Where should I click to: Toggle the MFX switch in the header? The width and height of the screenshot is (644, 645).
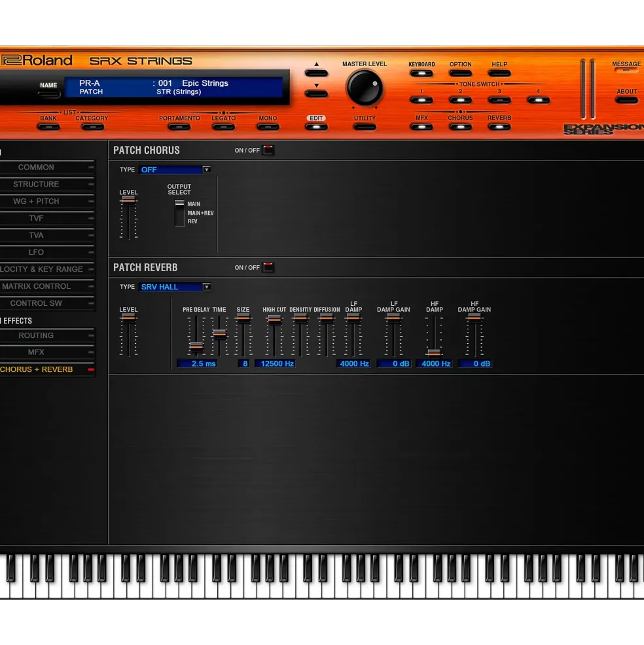click(421, 126)
